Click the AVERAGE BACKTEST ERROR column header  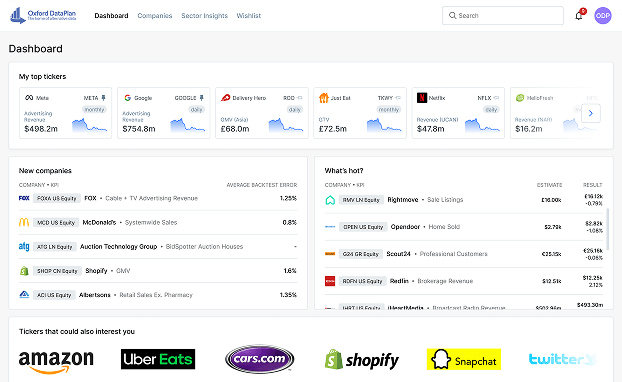(x=262, y=185)
